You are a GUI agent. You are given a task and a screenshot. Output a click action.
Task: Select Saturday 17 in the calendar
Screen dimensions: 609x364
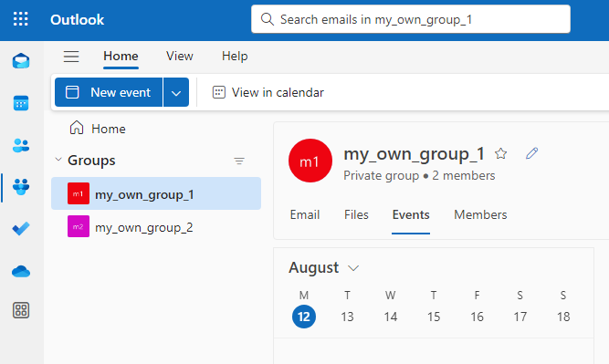520,317
